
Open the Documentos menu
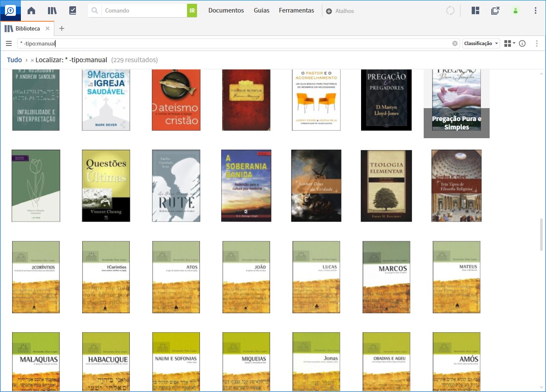[226, 10]
